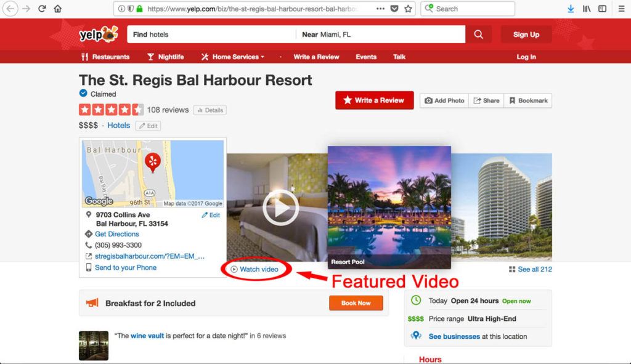631x364 pixels.
Task: Click the Hotels category link
Action: pyautogui.click(x=118, y=125)
